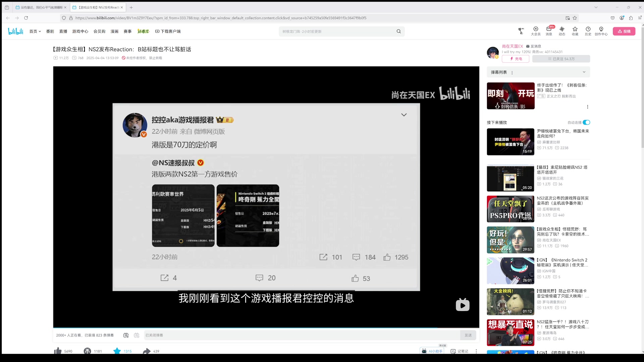Image resolution: width=644 pixels, height=362 pixels.
Task: Open ad options dots on 刺客信条 card
Action: tap(587, 107)
